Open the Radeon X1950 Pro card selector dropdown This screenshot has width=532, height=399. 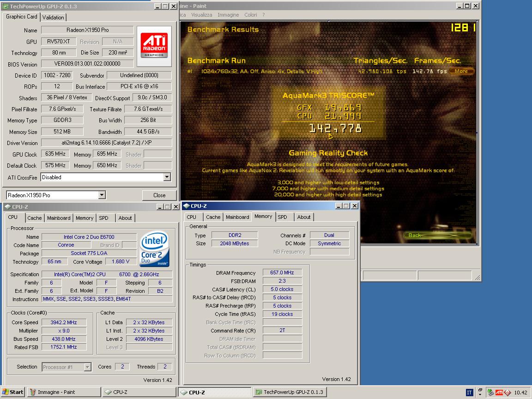click(102, 195)
